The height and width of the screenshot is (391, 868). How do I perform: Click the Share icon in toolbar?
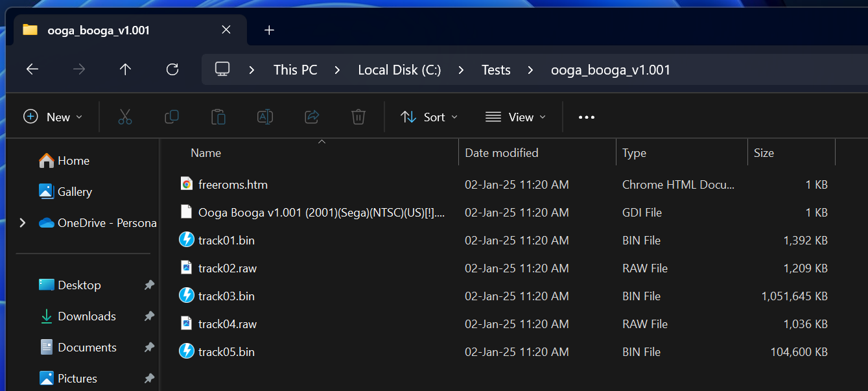pos(312,117)
